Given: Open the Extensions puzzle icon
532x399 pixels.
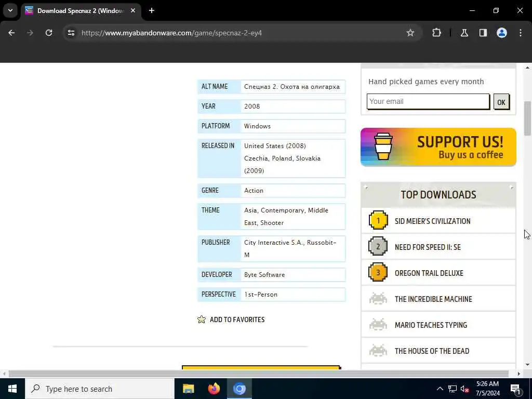Looking at the screenshot, I should [x=436, y=33].
